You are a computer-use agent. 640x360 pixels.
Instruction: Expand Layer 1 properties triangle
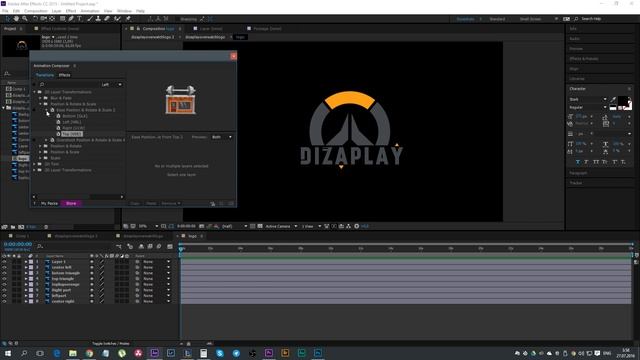point(26,262)
